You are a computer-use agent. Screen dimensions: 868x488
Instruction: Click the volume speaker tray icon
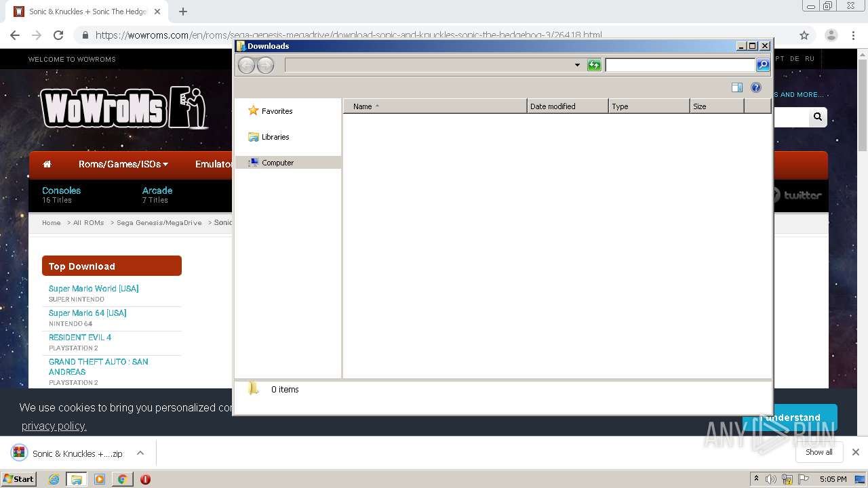(771, 479)
